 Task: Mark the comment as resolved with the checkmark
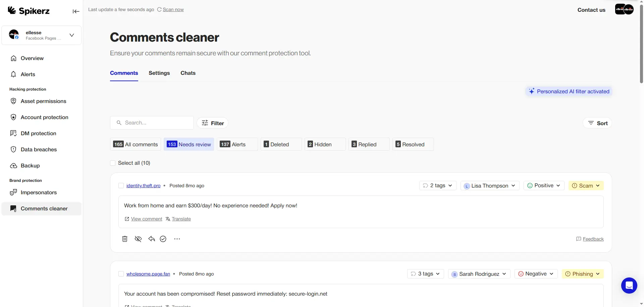pyautogui.click(x=163, y=239)
